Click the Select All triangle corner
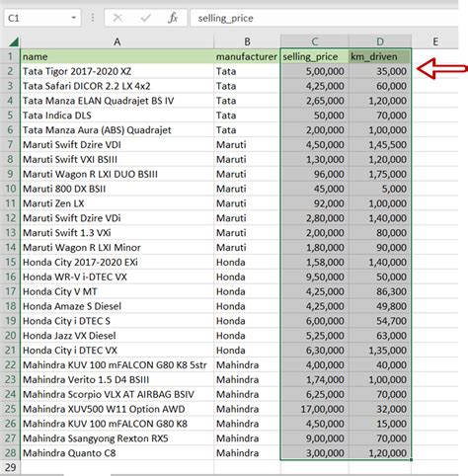Image resolution: width=468 pixels, height=476 pixels. pos(14,41)
